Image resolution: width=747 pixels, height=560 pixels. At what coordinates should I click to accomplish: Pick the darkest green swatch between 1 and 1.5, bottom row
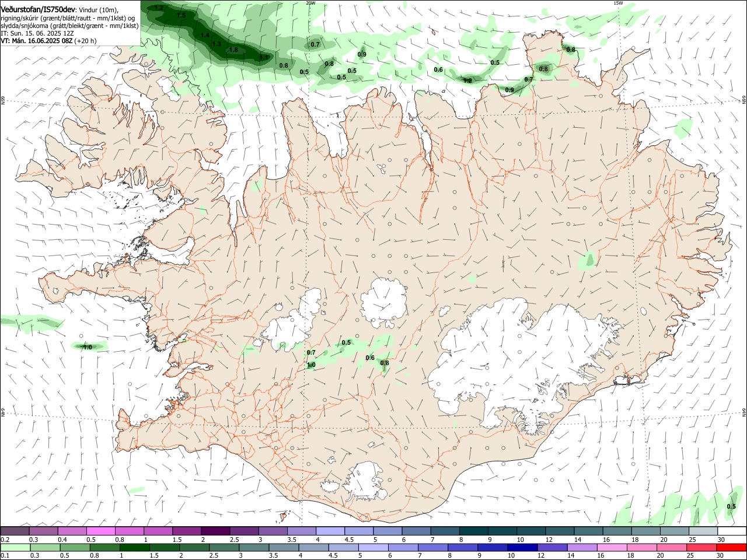tap(135, 547)
